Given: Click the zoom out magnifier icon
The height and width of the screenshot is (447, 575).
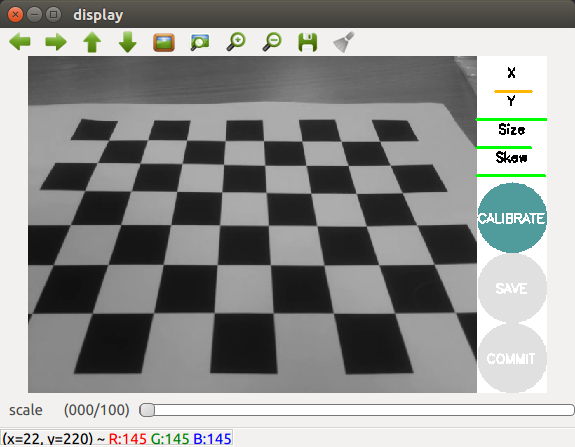Looking at the screenshot, I should [272, 42].
